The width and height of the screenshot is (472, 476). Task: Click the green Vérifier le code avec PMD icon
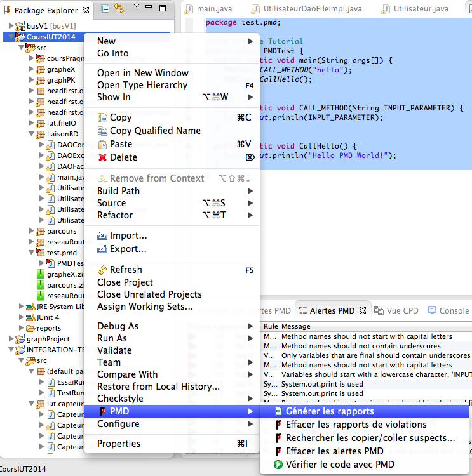278,465
